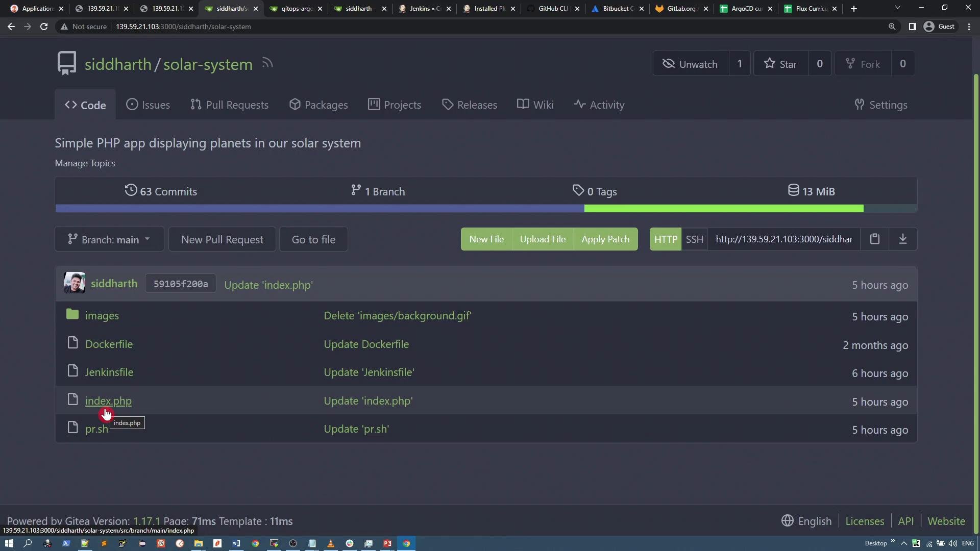Open the Wiki tab

coord(535,105)
